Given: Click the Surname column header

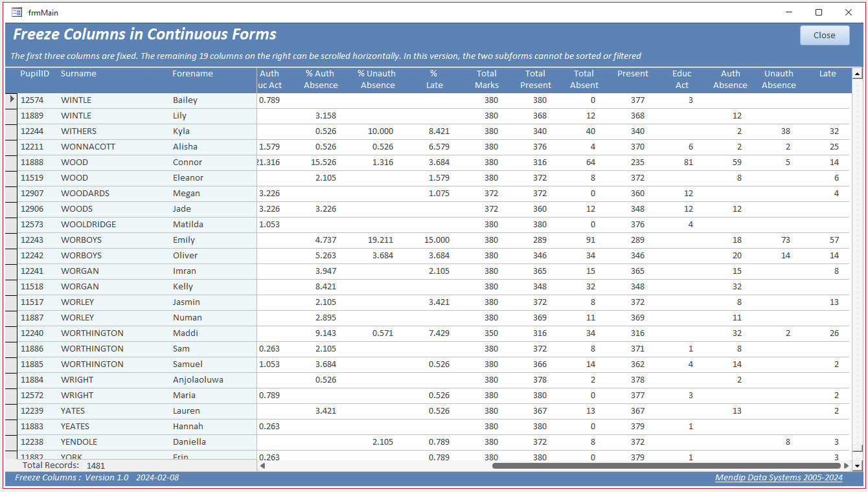Looking at the screenshot, I should click(x=78, y=74).
